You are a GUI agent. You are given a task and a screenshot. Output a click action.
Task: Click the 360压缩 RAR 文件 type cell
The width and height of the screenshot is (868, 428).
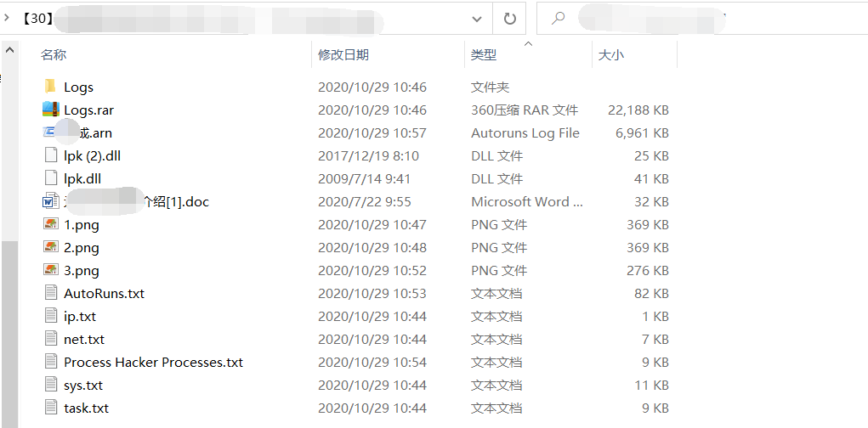525,110
